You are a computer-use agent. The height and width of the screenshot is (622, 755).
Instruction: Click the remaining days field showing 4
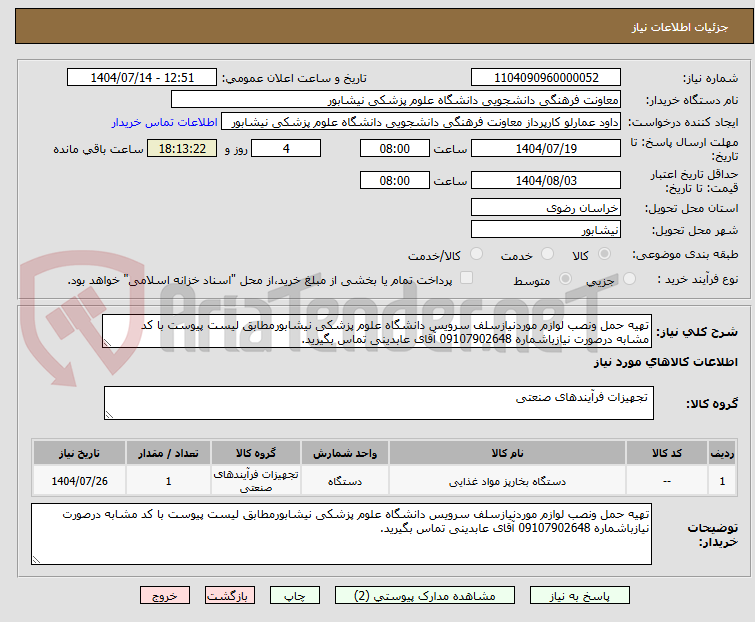(x=286, y=148)
